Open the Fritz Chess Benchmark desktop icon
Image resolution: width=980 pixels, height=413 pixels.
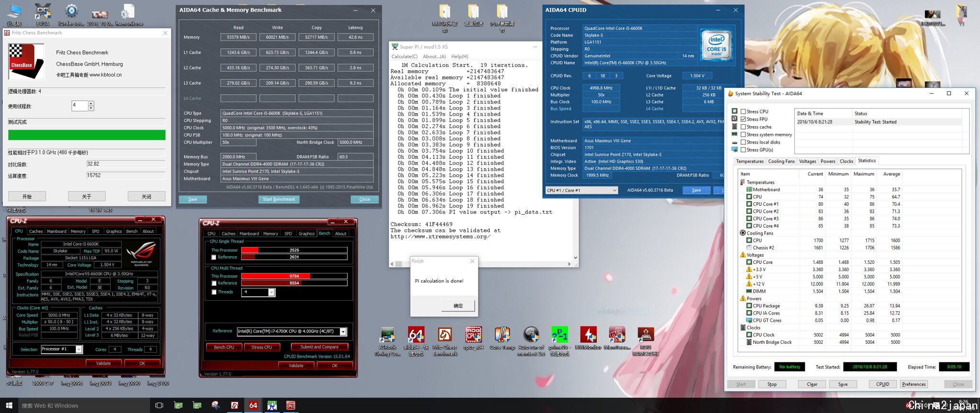tap(445, 341)
